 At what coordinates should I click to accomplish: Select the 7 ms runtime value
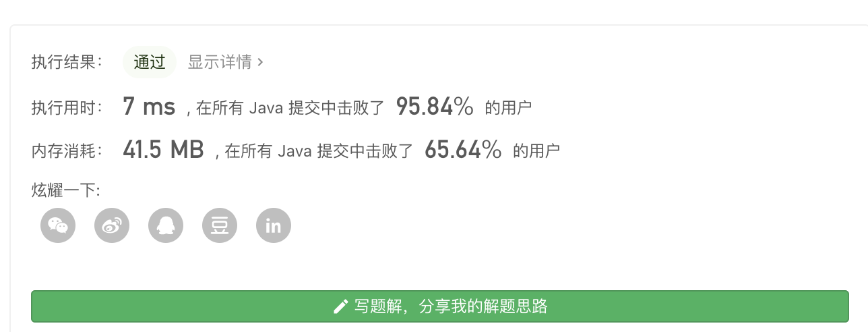click(149, 107)
